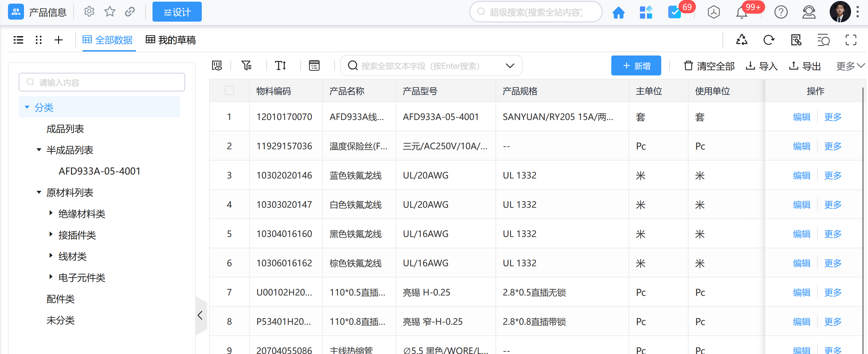Open the filter icon above table
The height and width of the screenshot is (354, 868).
point(246,65)
